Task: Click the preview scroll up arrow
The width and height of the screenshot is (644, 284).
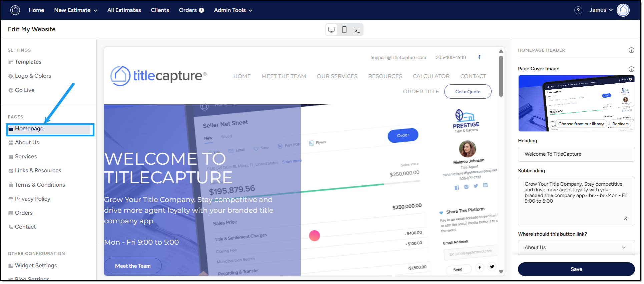Action: point(501,51)
